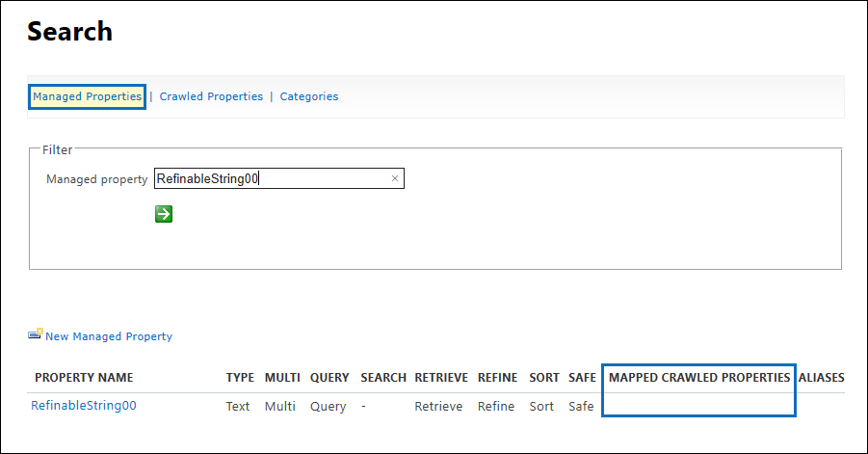
Task: Open the Managed Properties tab
Action: (87, 96)
